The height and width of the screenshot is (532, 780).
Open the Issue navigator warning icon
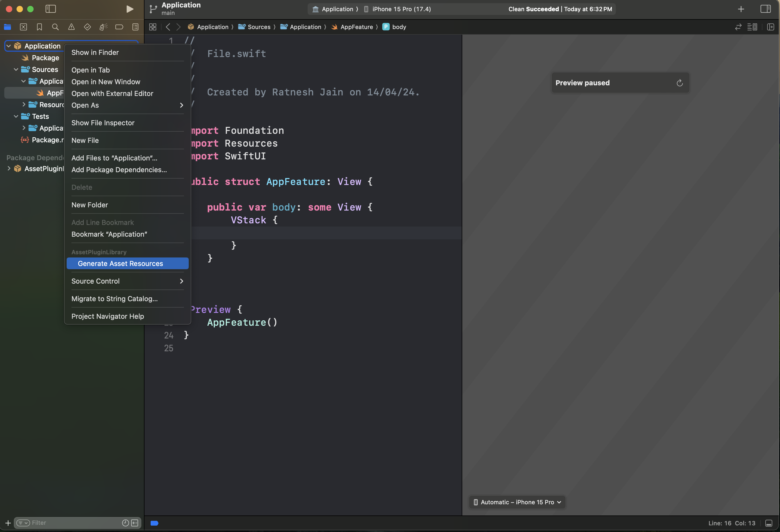71,27
